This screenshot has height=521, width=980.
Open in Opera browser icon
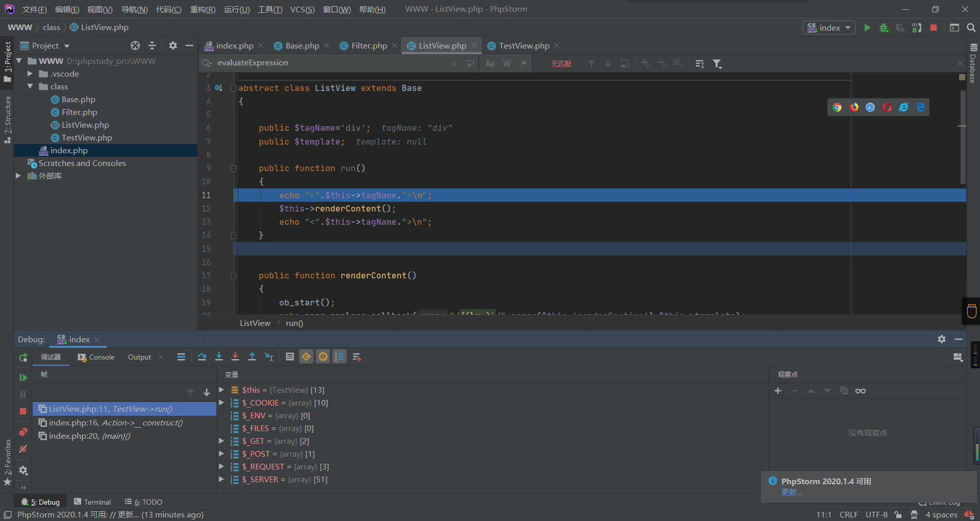click(887, 107)
